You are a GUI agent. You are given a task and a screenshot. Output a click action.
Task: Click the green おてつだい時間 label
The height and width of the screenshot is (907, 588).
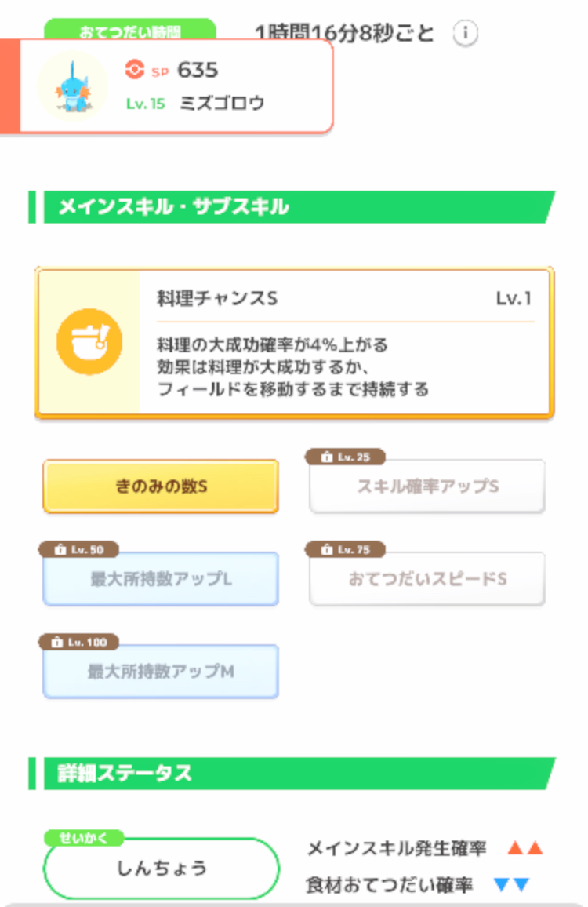click(129, 31)
